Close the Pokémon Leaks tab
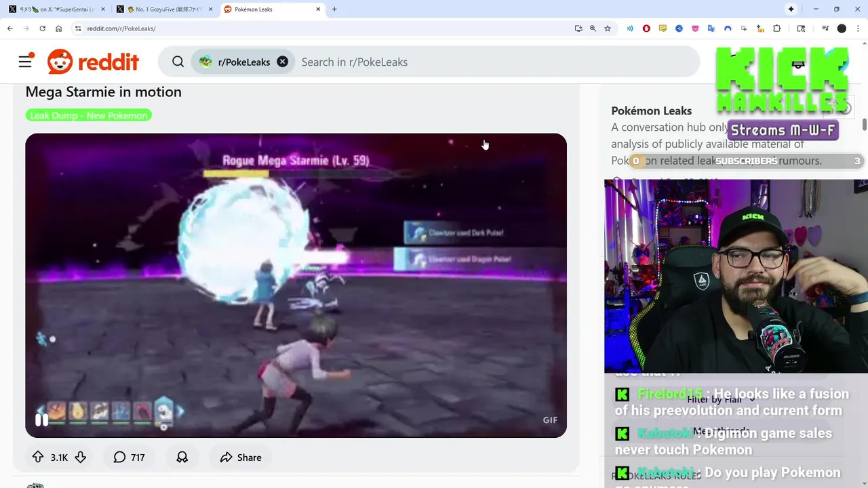Viewport: 868px width, 488px height. pyautogui.click(x=318, y=9)
